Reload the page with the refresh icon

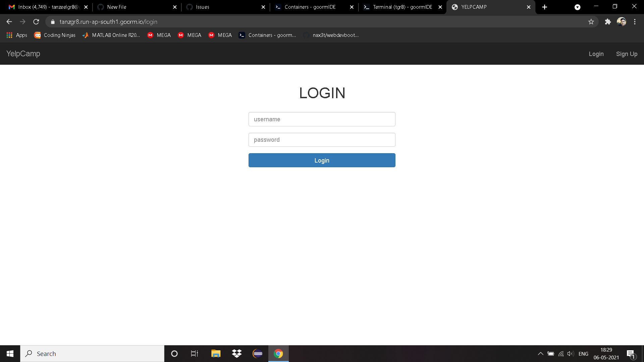tap(36, 22)
